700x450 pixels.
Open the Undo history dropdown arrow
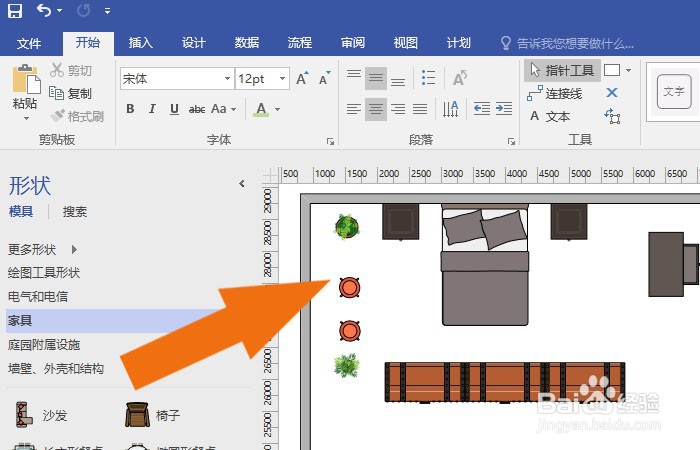60,11
